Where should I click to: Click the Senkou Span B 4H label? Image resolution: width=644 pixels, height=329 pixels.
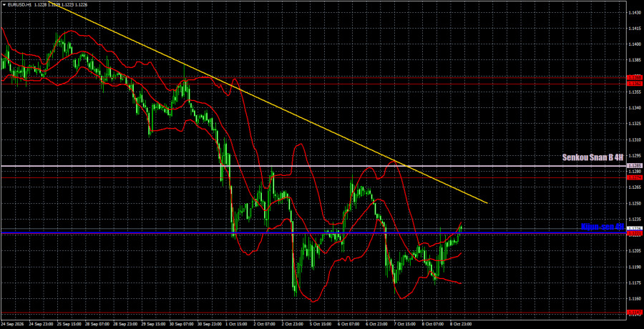pos(593,158)
